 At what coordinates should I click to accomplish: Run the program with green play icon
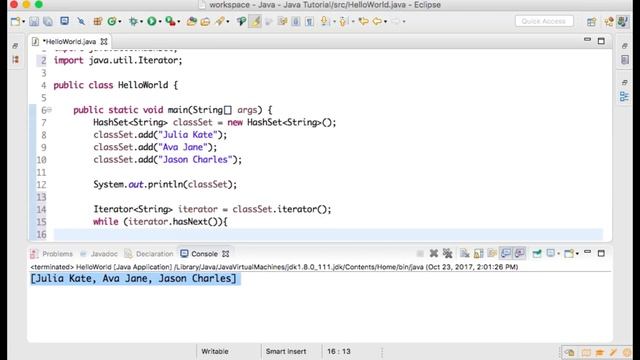(151, 21)
